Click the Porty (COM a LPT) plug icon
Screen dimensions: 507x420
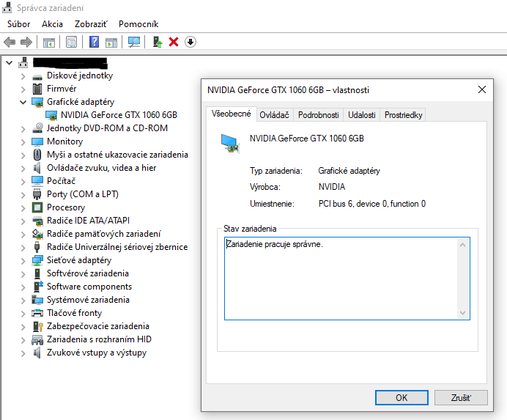(x=37, y=194)
